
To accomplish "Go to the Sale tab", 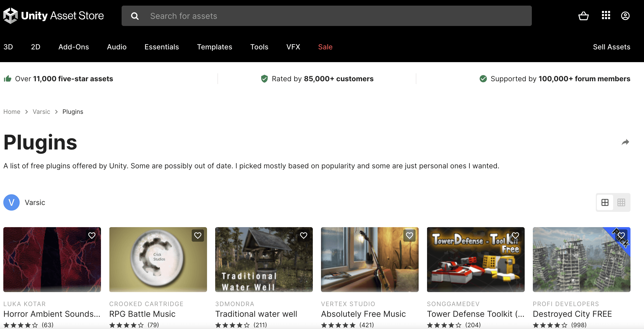I will (325, 47).
